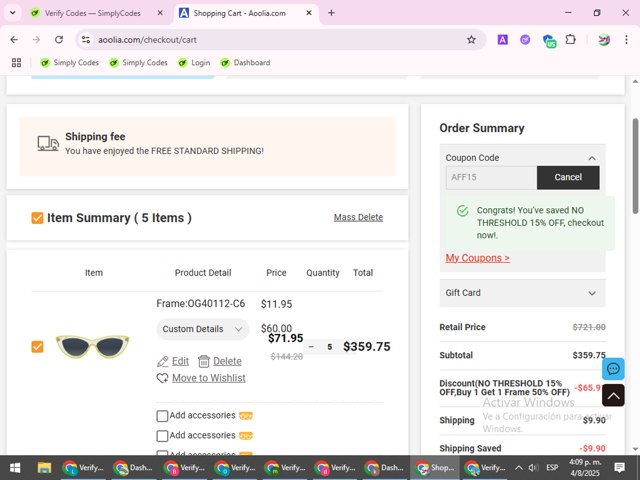This screenshot has height=480, width=640.
Task: Open the bookmarks apps grid icon
Action: (16, 62)
